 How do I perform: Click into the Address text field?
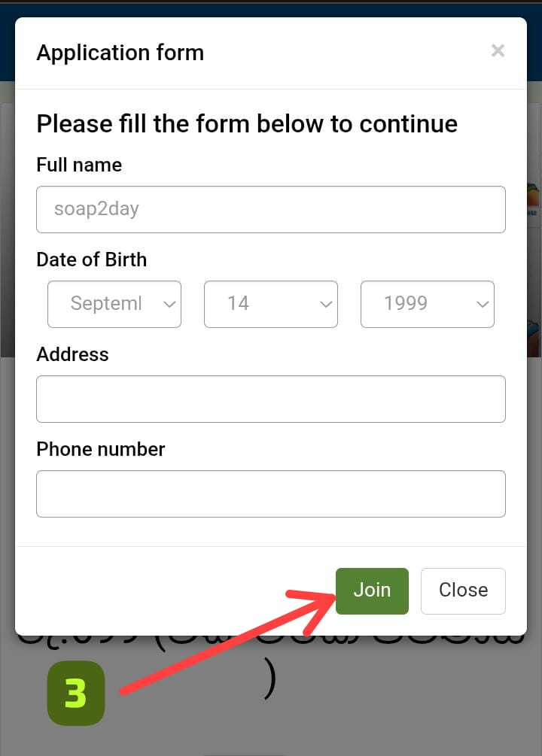[x=271, y=399]
